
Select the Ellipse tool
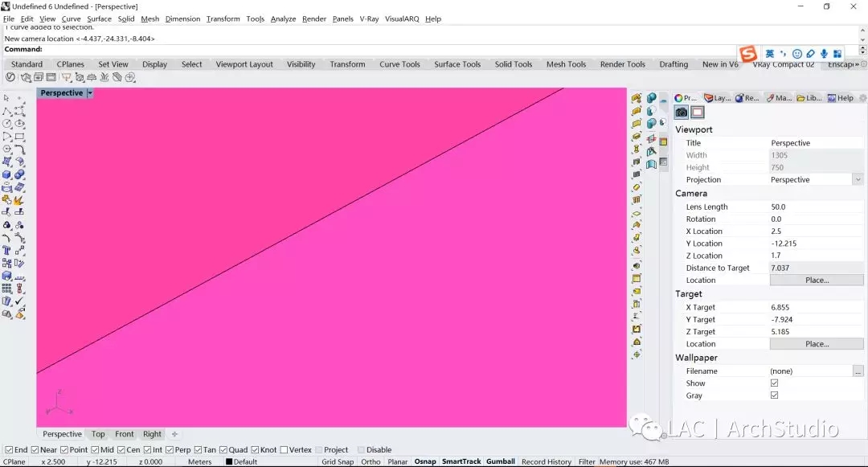coord(19,124)
